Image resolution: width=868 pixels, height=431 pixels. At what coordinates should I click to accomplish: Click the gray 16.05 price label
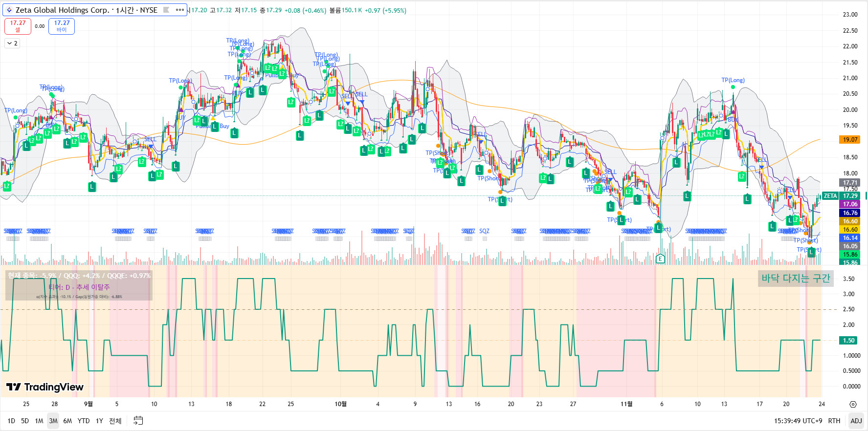tap(850, 246)
